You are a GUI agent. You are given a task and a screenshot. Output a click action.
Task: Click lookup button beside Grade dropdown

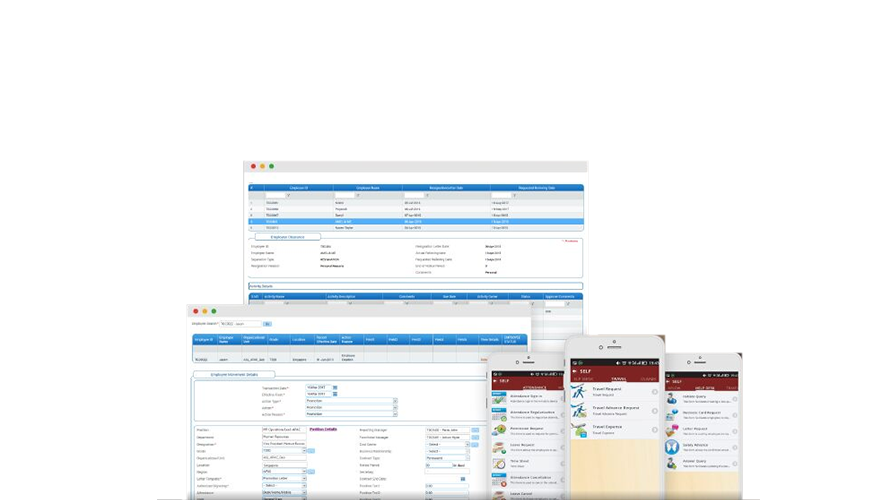[311, 451]
